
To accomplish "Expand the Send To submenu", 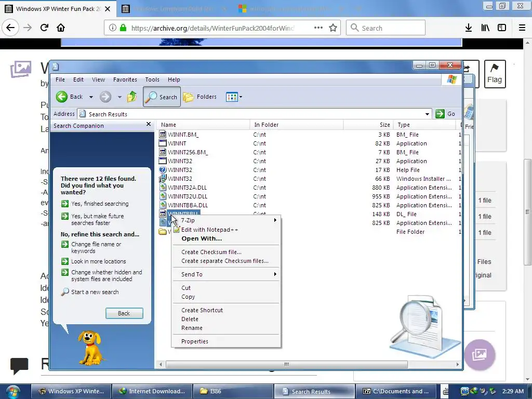I will (225, 274).
